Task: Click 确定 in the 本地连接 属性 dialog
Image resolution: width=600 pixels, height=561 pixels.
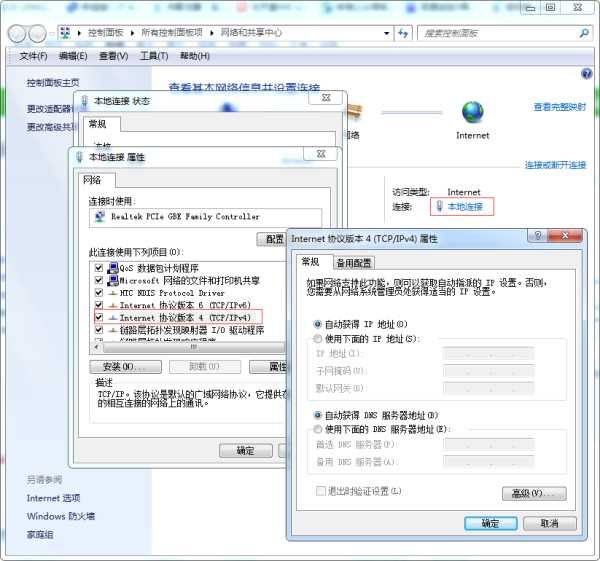Action: pos(246,451)
